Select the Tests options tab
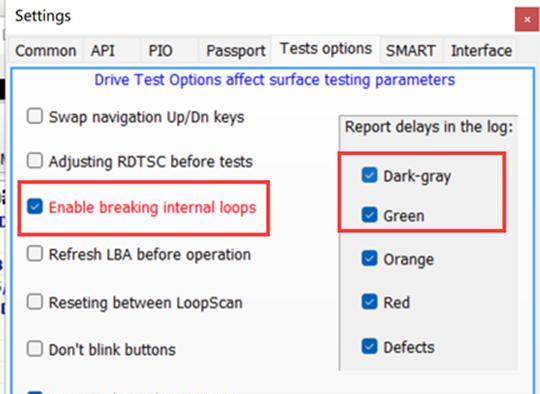 [x=326, y=49]
